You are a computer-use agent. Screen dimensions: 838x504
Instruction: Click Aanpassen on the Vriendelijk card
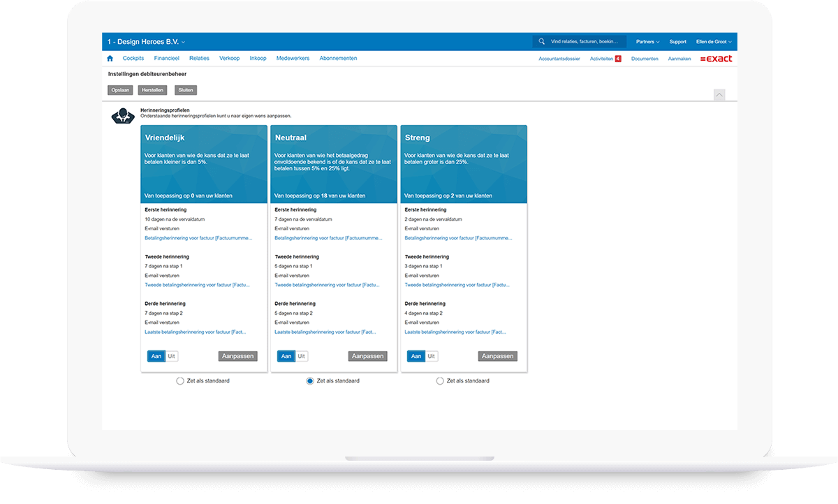point(238,356)
